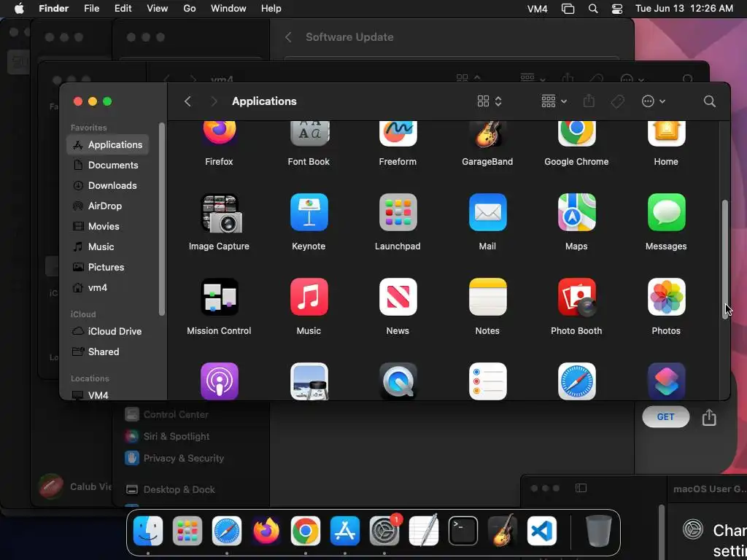Select Google Chrome in Applications grid

coord(576,133)
